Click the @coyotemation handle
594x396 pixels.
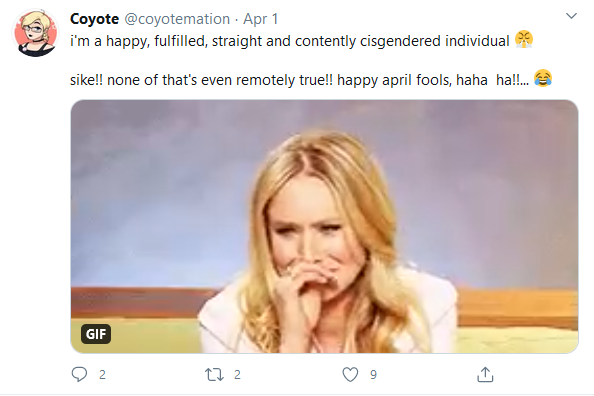point(177,19)
